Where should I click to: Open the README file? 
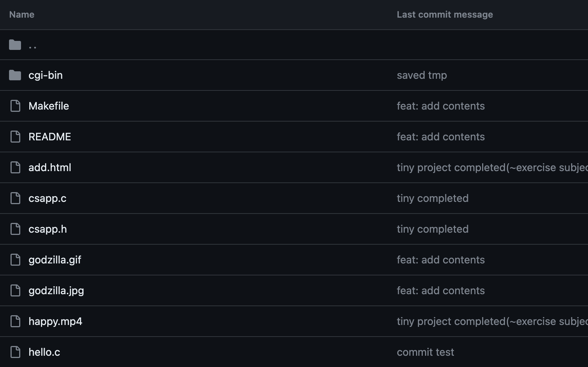pyautogui.click(x=50, y=137)
